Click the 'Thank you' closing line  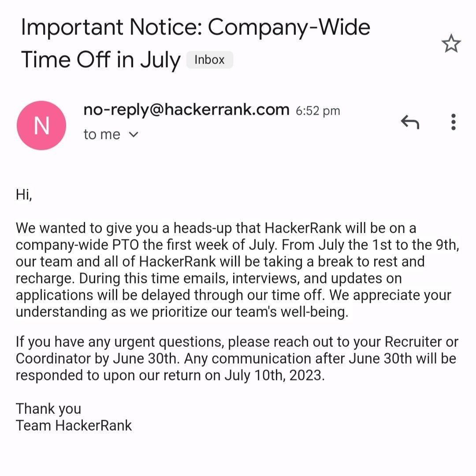click(48, 409)
